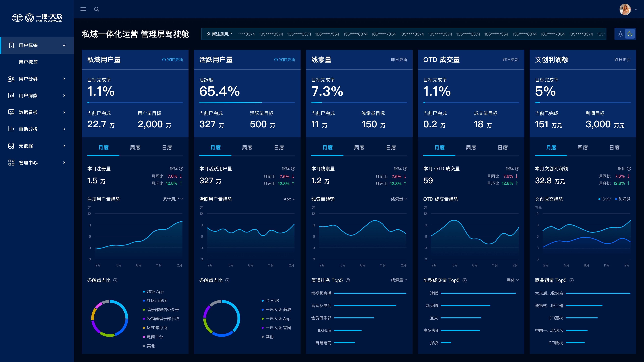Click the 用户标签 bookmark icon in sidebar
The image size is (644, 362).
[11, 45]
